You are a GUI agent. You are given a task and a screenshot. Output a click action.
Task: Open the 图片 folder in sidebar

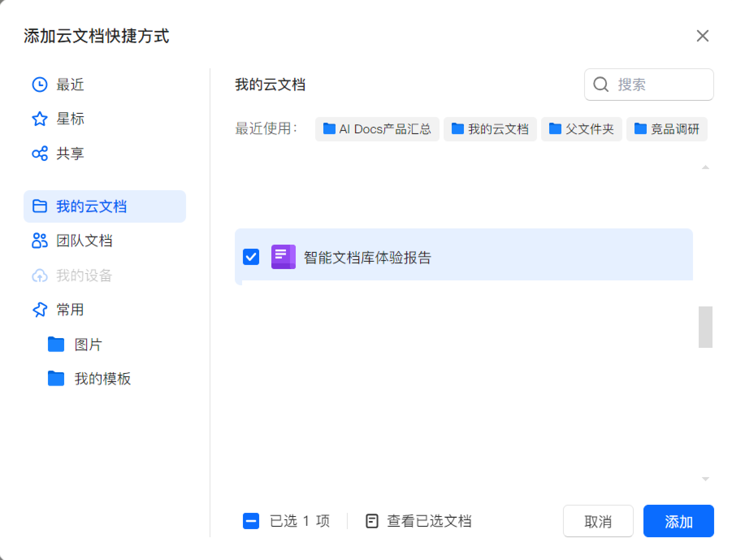(x=88, y=345)
